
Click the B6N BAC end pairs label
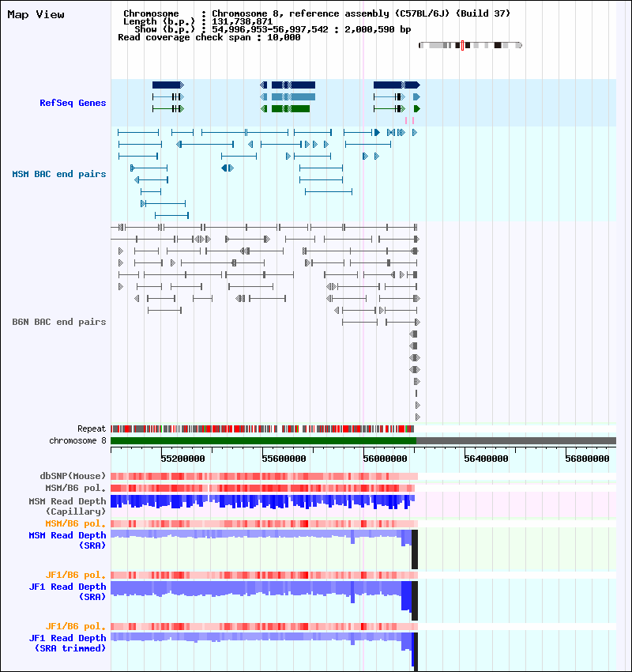59,322
